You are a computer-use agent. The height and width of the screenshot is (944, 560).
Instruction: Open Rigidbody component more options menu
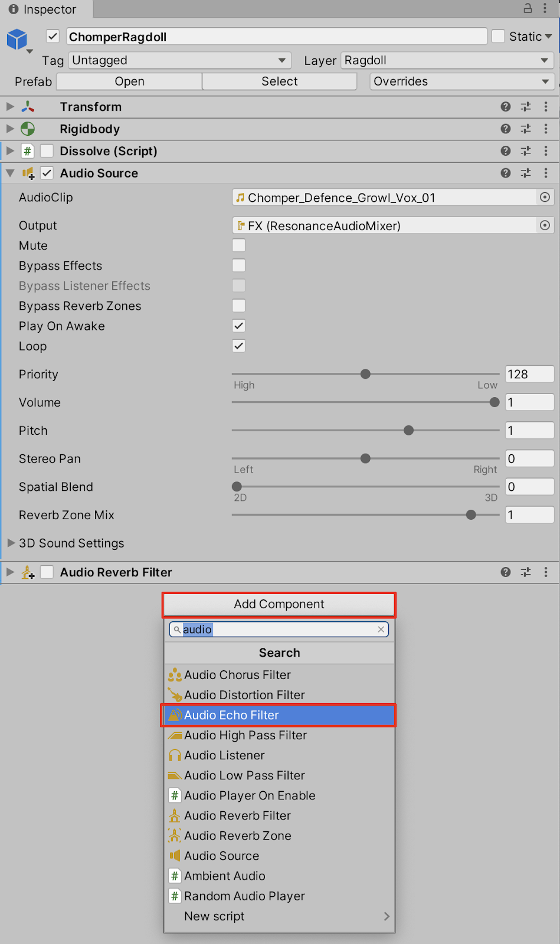click(x=546, y=129)
